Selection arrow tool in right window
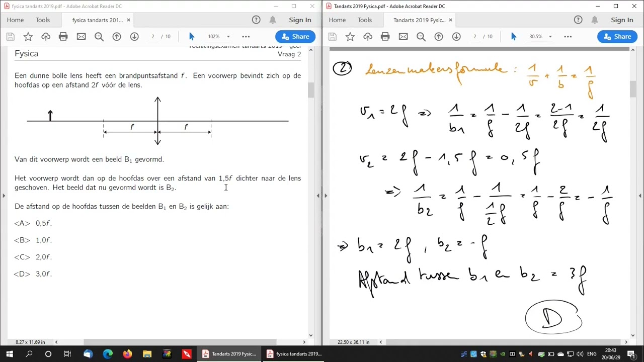The image size is (644, 362). pyautogui.click(x=514, y=37)
